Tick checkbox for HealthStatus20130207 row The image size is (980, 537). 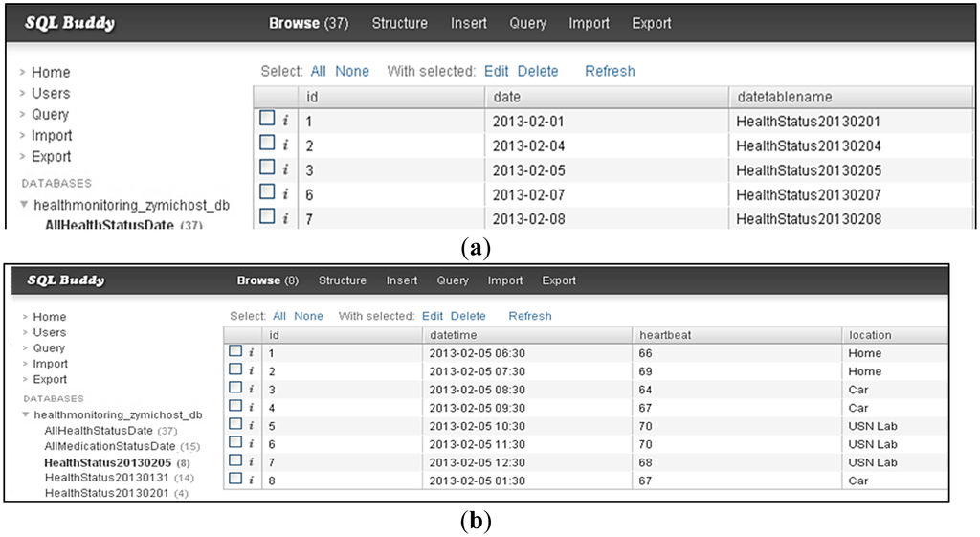point(267,191)
